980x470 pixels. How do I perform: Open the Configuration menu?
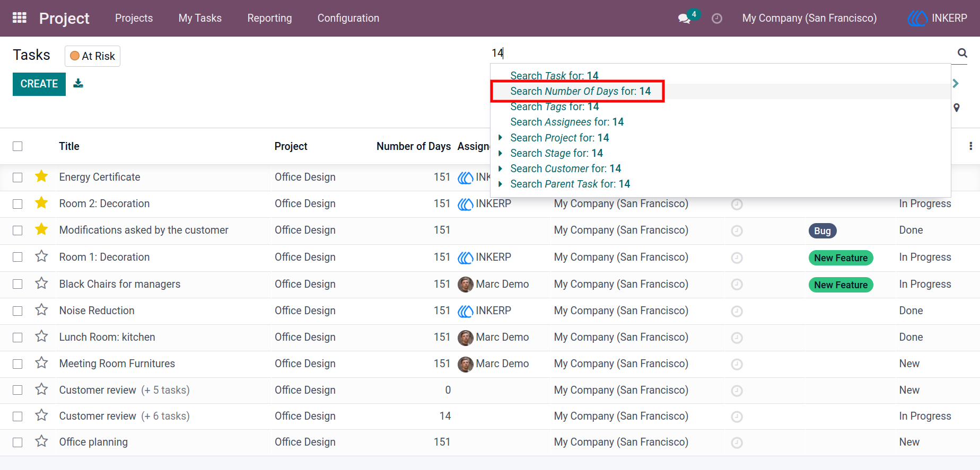pyautogui.click(x=348, y=18)
